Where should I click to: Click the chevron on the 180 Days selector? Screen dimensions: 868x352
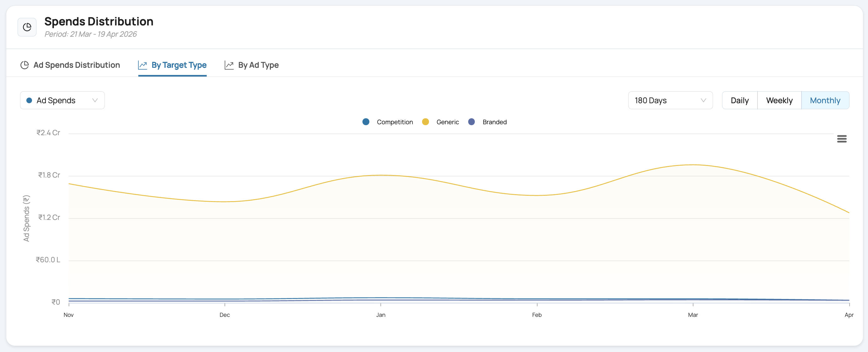[703, 100]
